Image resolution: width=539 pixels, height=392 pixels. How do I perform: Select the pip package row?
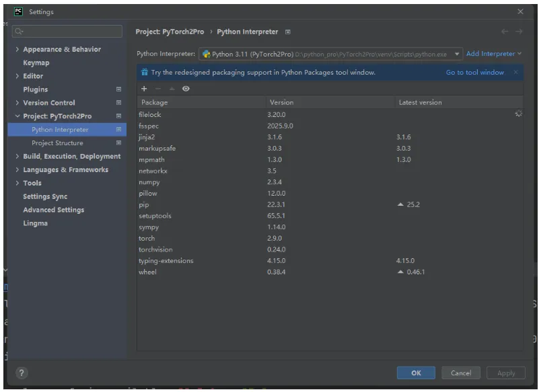coord(330,204)
